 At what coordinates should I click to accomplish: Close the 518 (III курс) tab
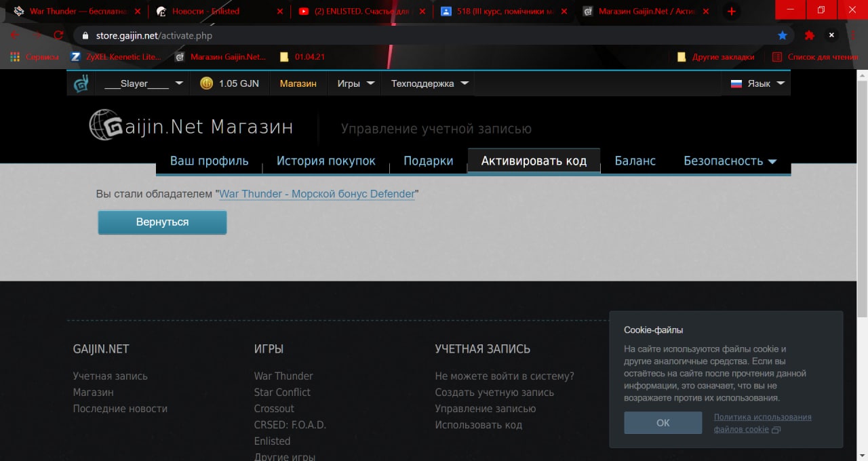(564, 12)
